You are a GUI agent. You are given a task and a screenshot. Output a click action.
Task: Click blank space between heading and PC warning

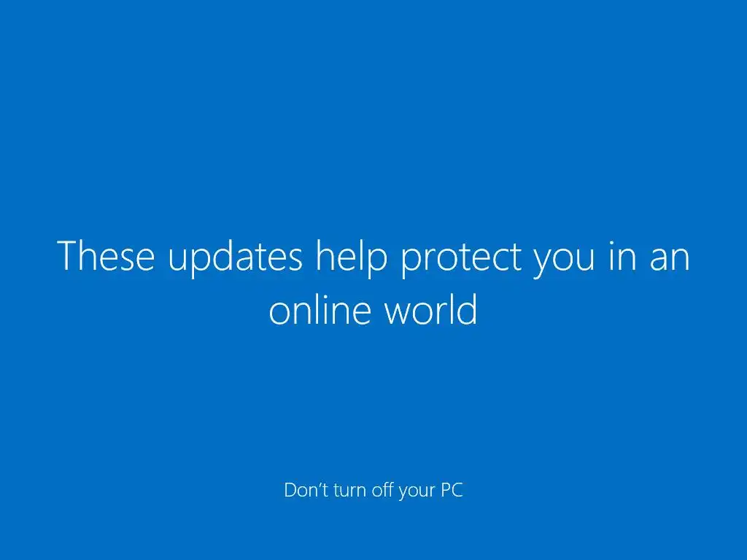[373, 405]
